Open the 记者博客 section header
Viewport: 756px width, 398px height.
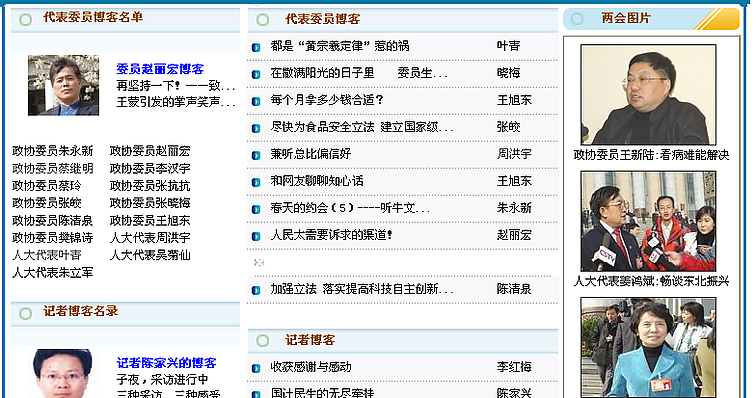click(x=310, y=340)
